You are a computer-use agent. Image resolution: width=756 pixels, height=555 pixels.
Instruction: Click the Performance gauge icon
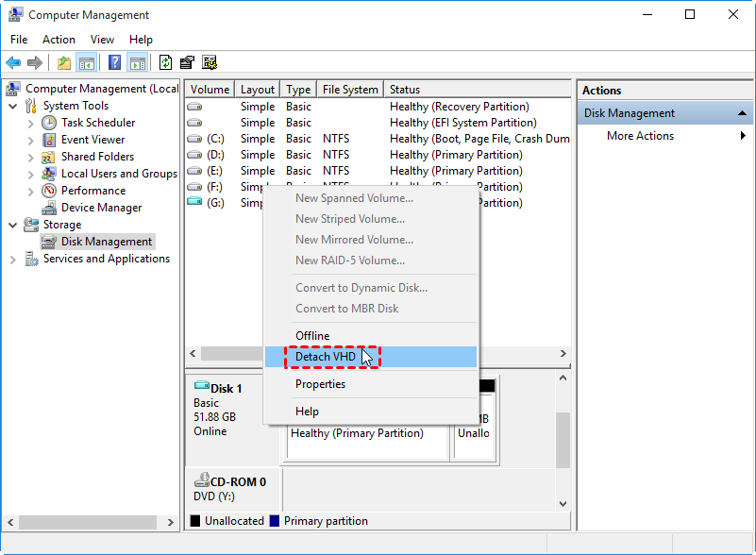tap(49, 191)
